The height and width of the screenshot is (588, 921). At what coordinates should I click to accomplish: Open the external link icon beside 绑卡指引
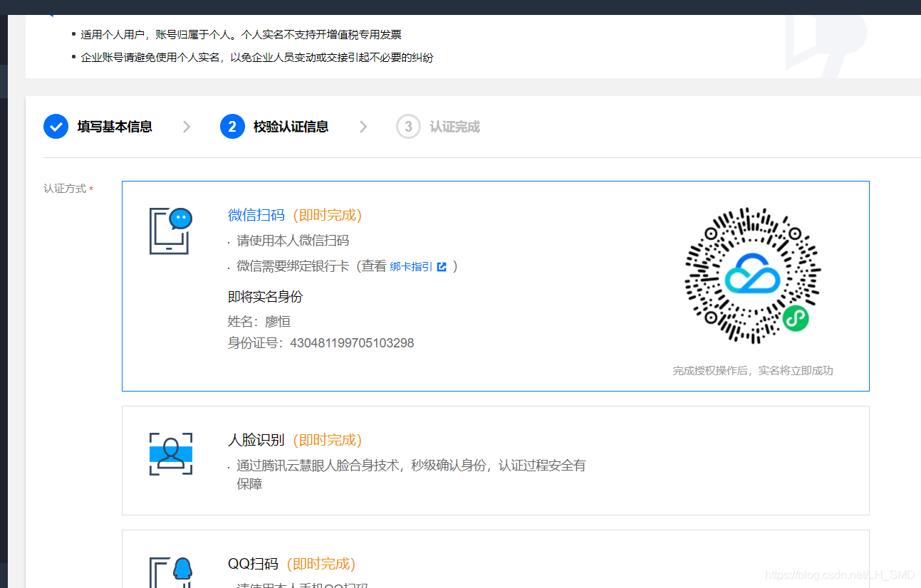tap(442, 266)
